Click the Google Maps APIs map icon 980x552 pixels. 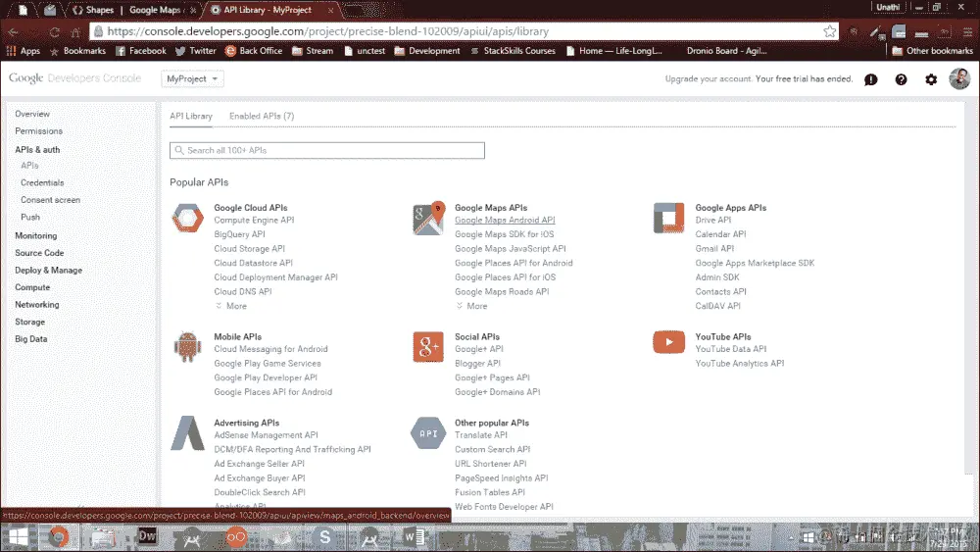[x=429, y=219]
